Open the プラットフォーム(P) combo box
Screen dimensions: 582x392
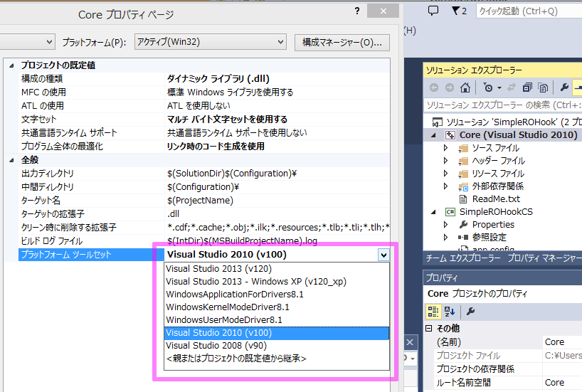(210, 42)
